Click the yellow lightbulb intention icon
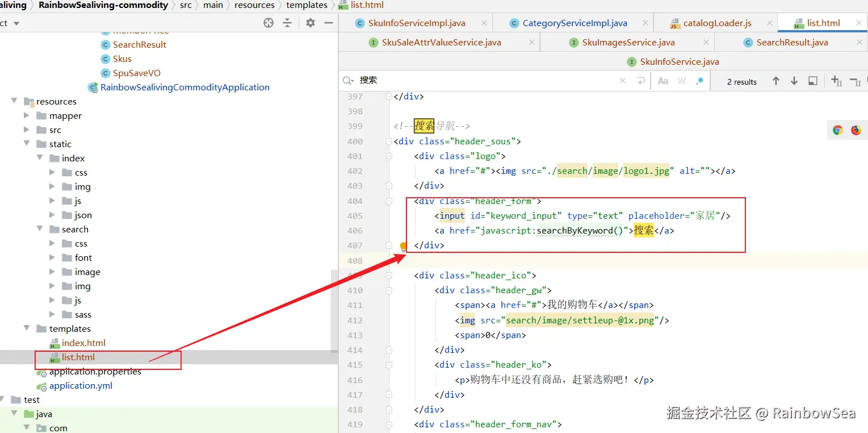The image size is (868, 433). (x=403, y=247)
